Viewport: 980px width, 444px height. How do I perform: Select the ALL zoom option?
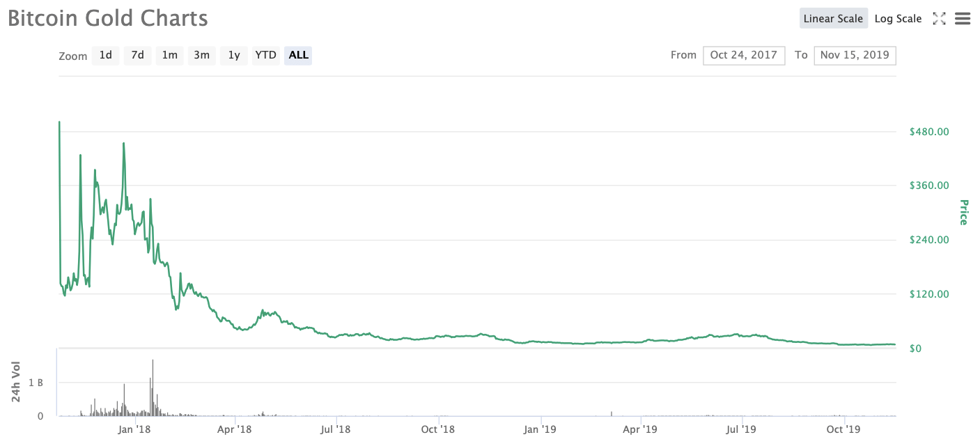click(x=298, y=55)
